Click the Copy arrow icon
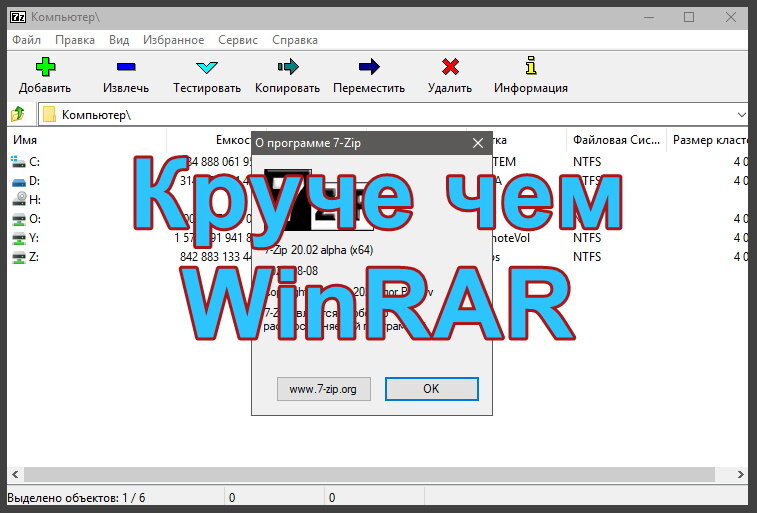 point(288,67)
